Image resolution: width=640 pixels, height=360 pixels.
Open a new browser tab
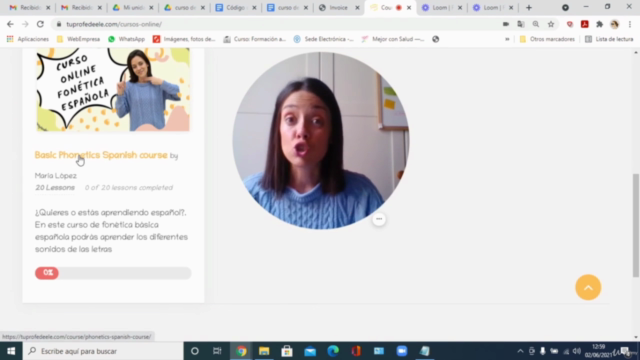(529, 8)
